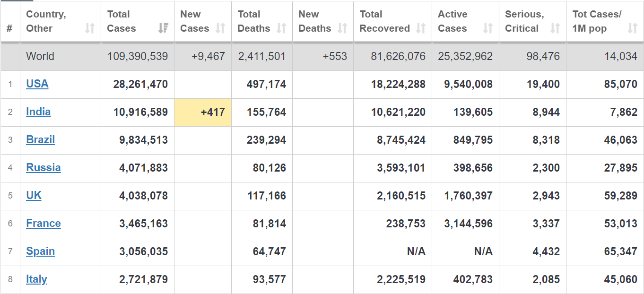Sort by Active Cases arrows icon
The image size is (644, 294).
pyautogui.click(x=488, y=28)
